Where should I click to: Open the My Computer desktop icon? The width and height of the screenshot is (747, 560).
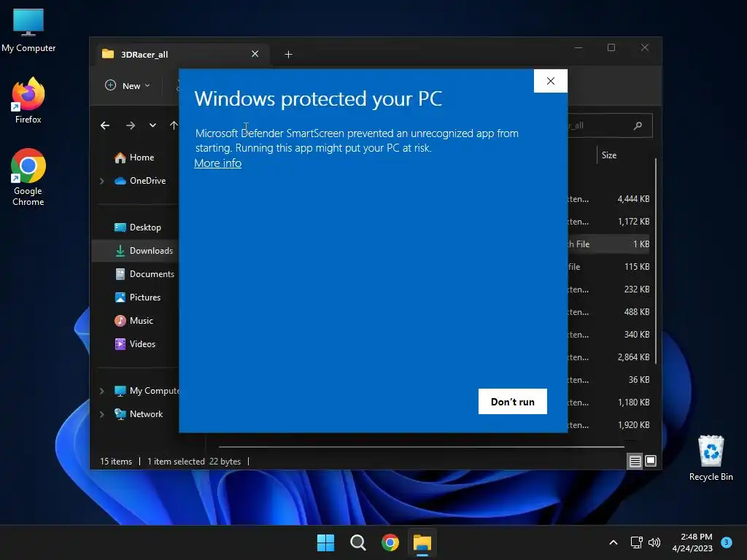(x=28, y=31)
